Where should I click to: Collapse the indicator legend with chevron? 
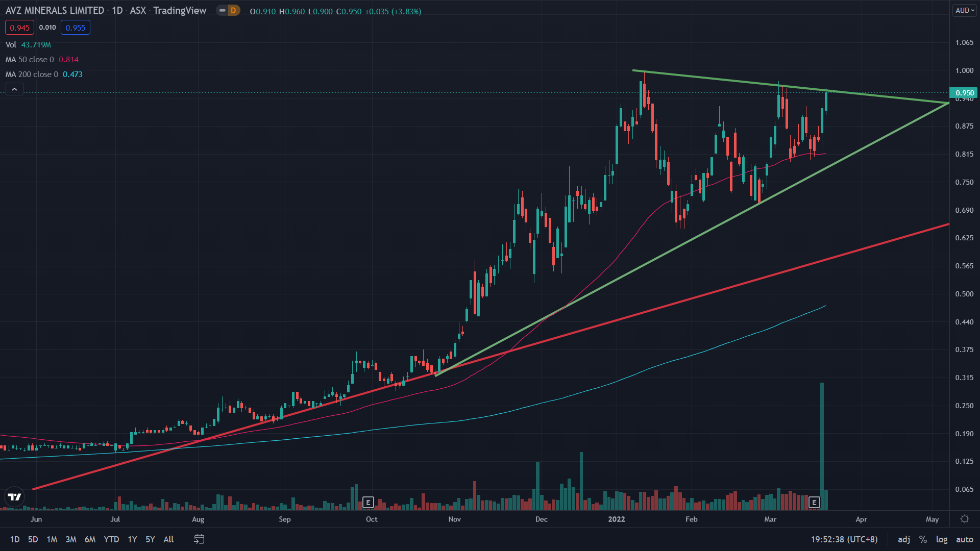pos(14,89)
